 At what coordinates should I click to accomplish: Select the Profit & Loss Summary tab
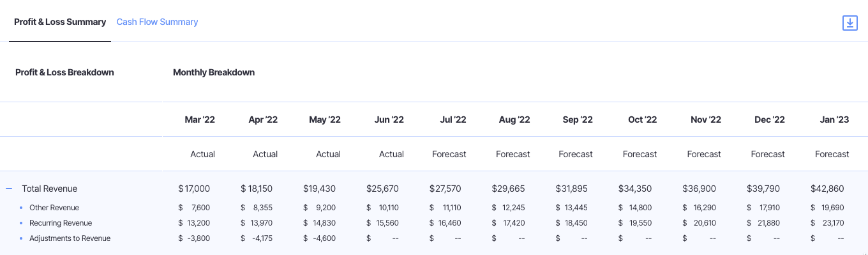60,22
